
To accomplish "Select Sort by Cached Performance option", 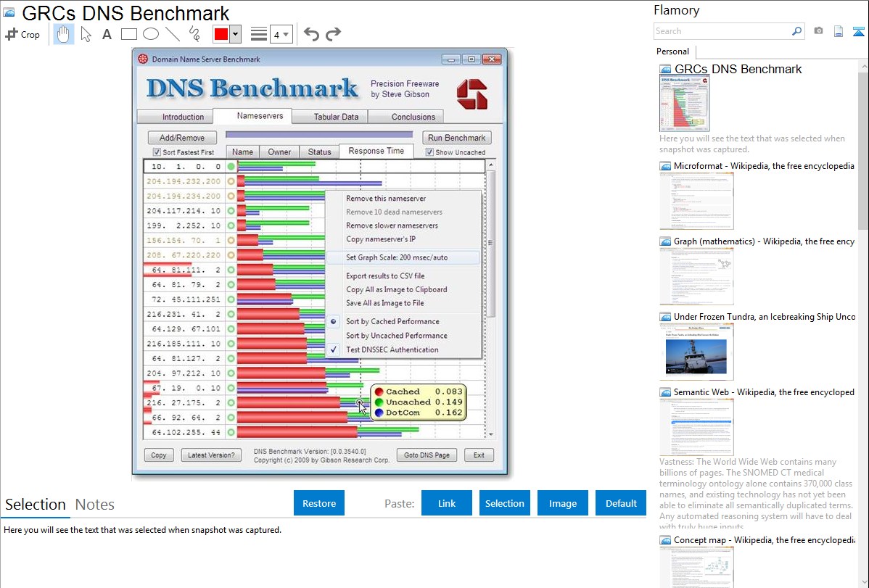I will click(392, 321).
